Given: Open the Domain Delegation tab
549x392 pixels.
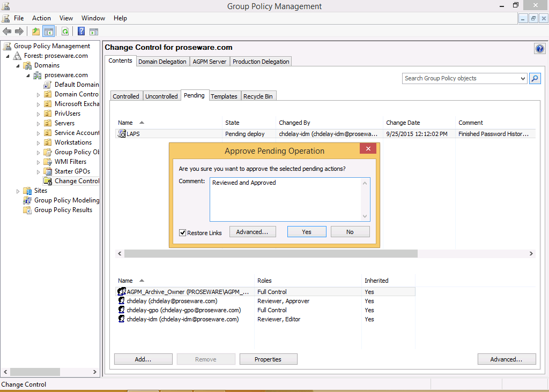Looking at the screenshot, I should (x=162, y=62).
